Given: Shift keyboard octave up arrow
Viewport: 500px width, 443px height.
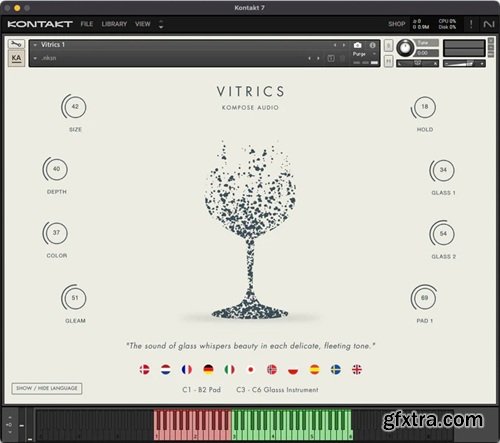Looking at the screenshot, I should [x=10, y=417].
